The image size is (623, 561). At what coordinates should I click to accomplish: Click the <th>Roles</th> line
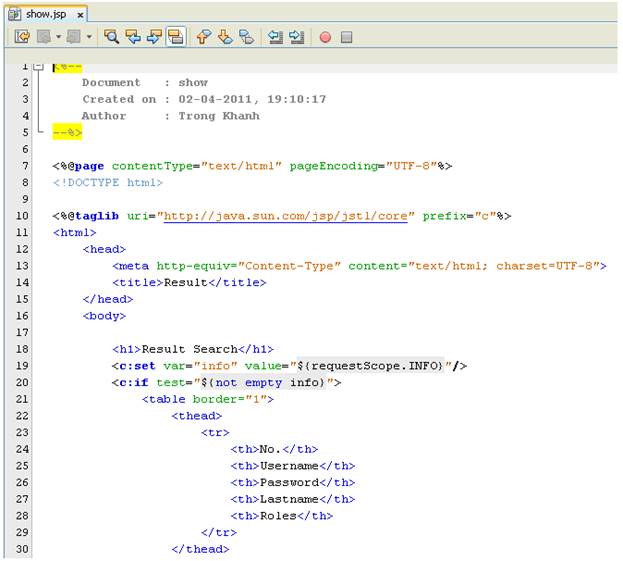click(x=282, y=516)
